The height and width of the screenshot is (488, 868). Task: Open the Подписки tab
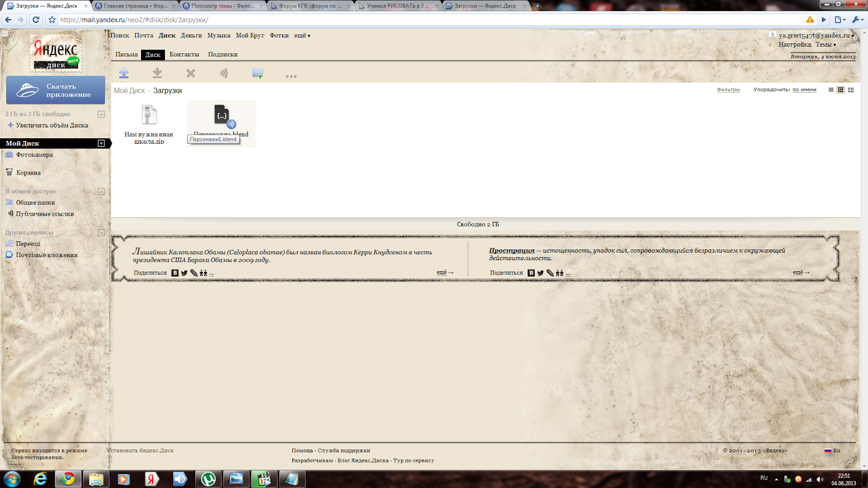click(x=222, y=54)
